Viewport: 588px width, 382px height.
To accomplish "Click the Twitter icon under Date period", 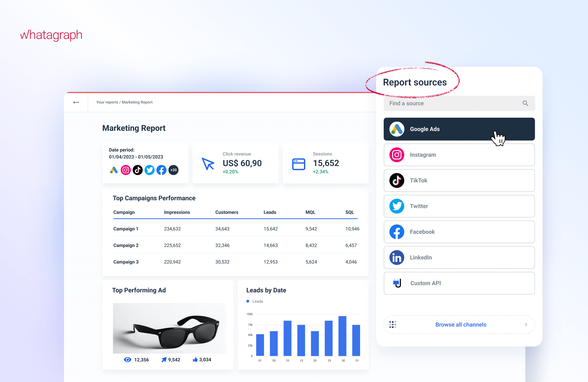I will pyautogui.click(x=149, y=170).
